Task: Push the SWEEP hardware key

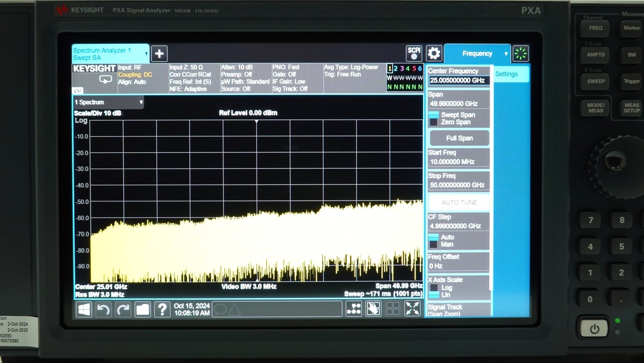Action: pos(596,81)
